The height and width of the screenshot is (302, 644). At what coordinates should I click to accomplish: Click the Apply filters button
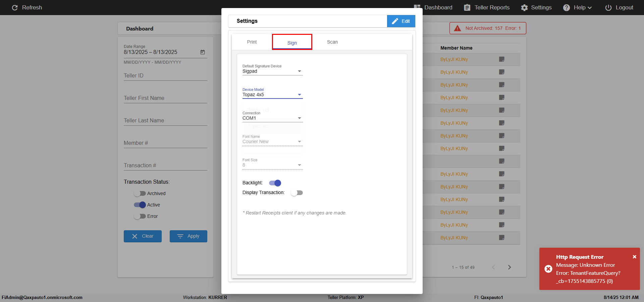pyautogui.click(x=189, y=236)
